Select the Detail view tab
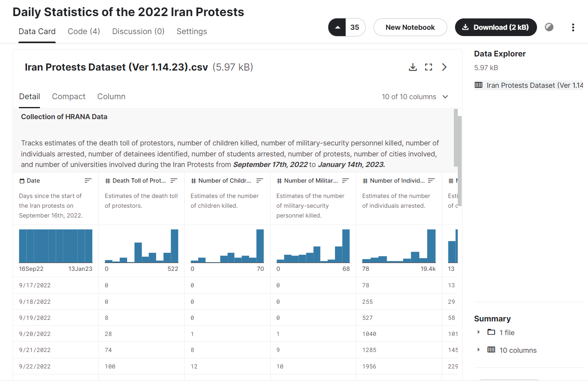The image size is (588, 381). [x=29, y=96]
